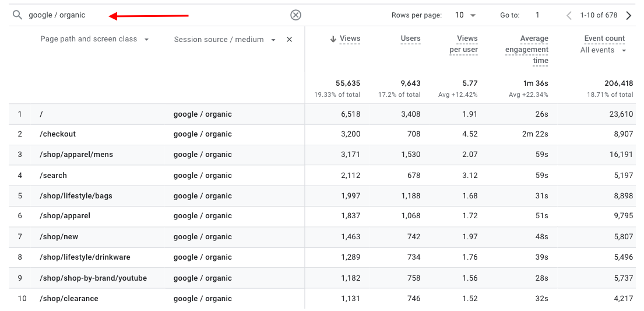This screenshot has height=311, width=644.
Task: Sort by Views per user column
Action: [464, 44]
